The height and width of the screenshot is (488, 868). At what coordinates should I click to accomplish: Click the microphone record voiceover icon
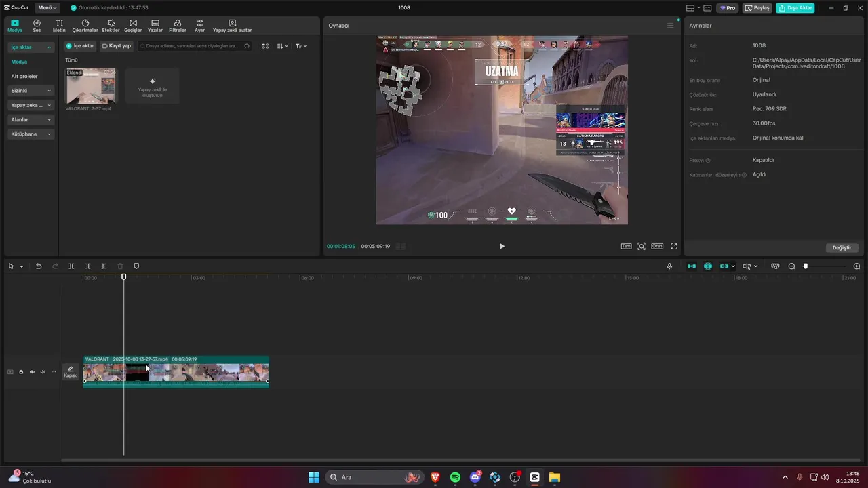tap(669, 266)
